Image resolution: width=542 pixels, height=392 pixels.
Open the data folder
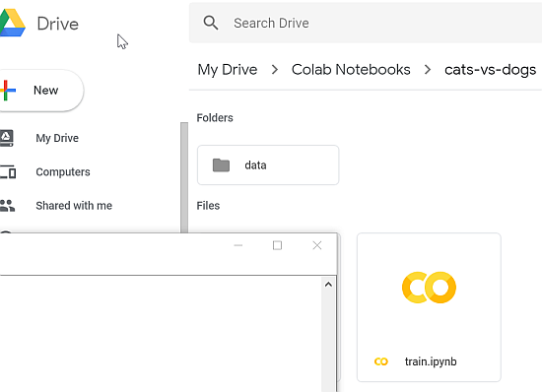coord(268,165)
